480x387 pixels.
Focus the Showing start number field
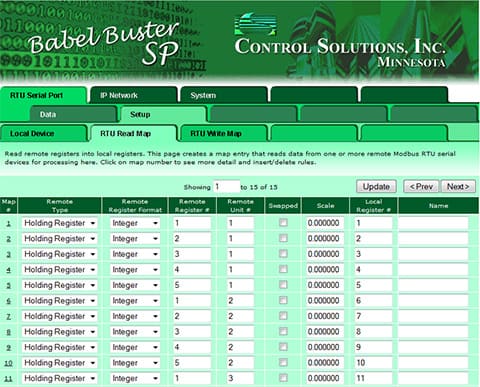(x=227, y=187)
